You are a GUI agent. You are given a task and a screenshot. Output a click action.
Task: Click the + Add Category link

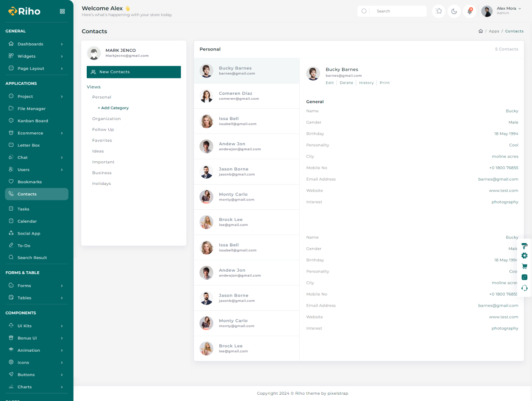(113, 108)
